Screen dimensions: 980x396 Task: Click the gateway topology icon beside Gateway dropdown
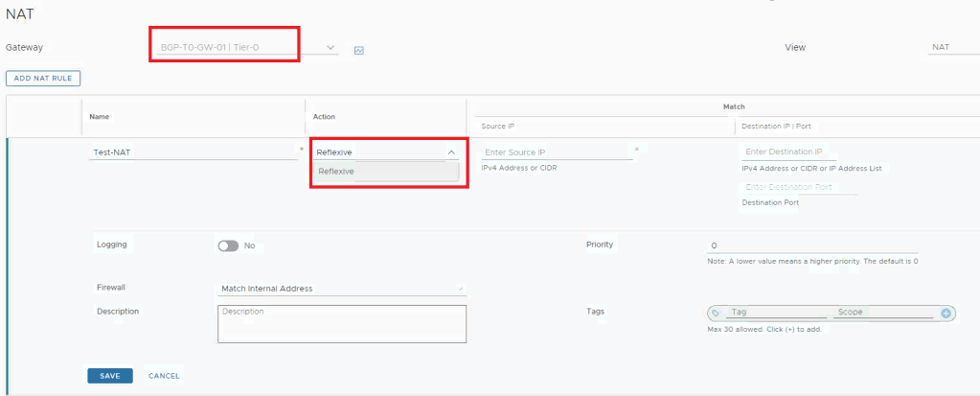[359, 50]
